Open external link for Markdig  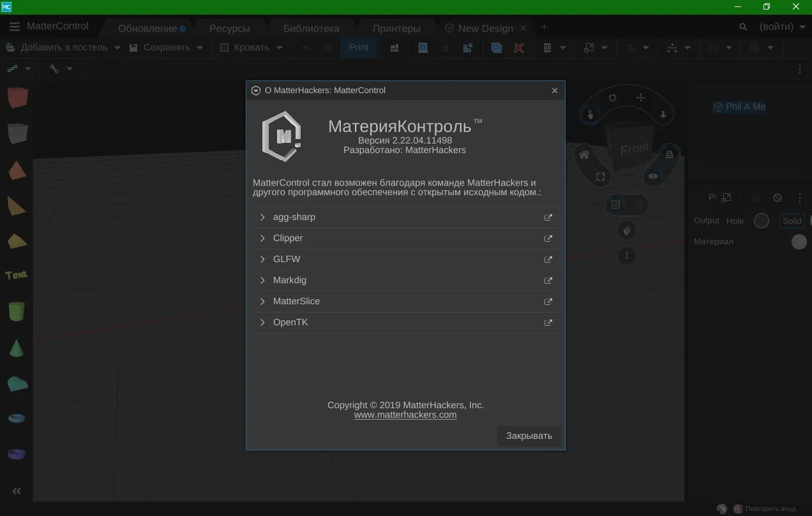(x=548, y=281)
